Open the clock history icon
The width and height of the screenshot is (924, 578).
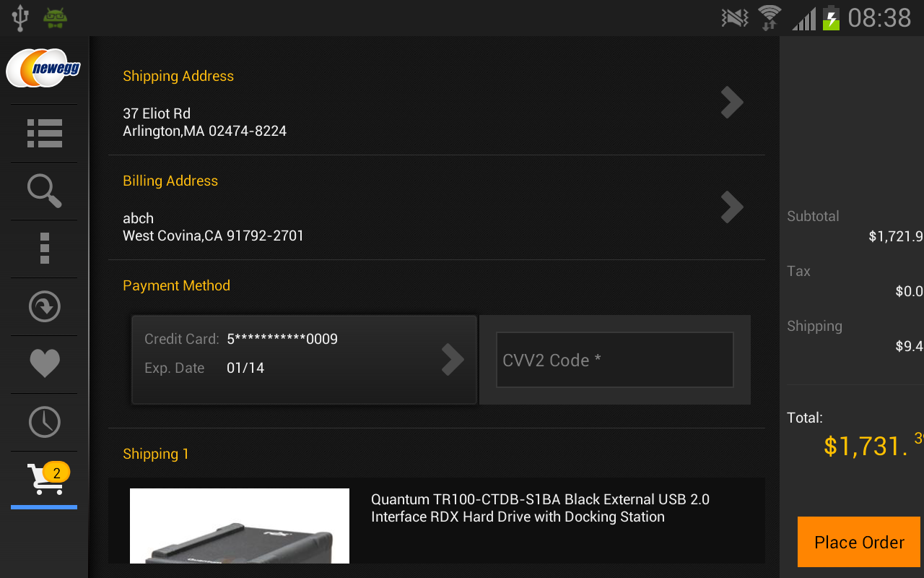point(44,422)
